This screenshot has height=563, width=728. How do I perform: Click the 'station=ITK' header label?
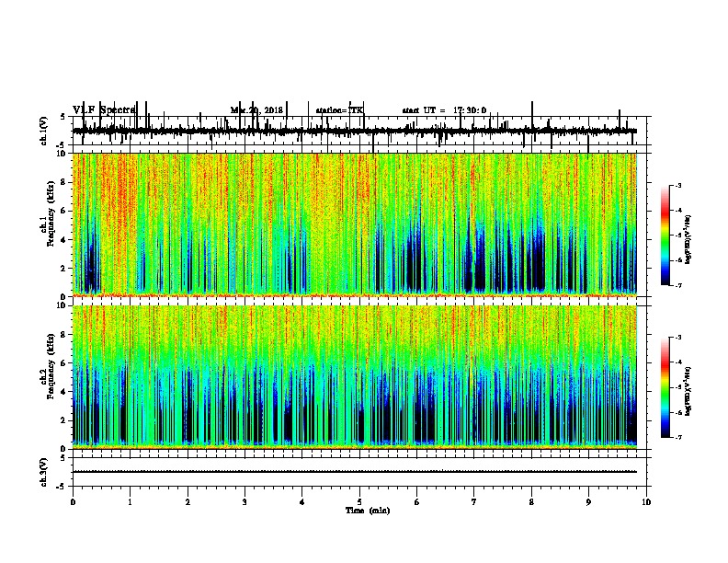pos(339,110)
